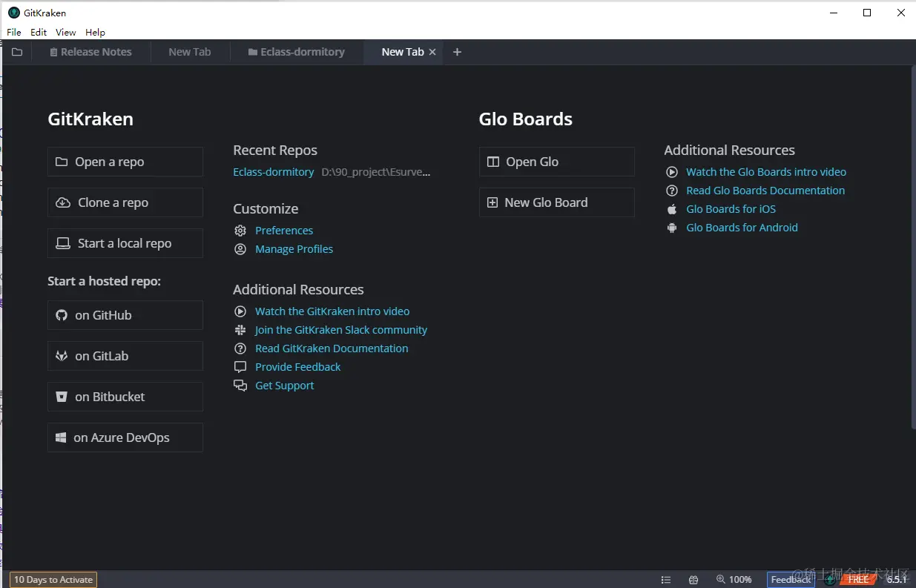Click version number 6.5.1
The height and width of the screenshot is (588, 916).
point(897,580)
